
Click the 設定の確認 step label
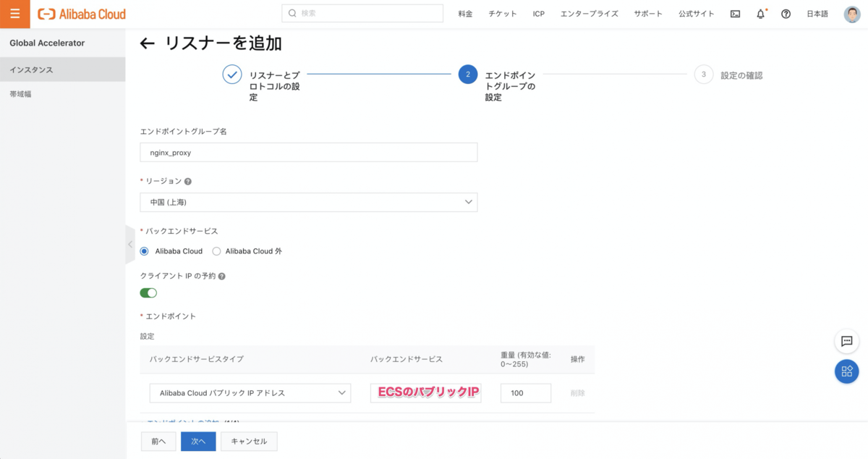(x=741, y=75)
